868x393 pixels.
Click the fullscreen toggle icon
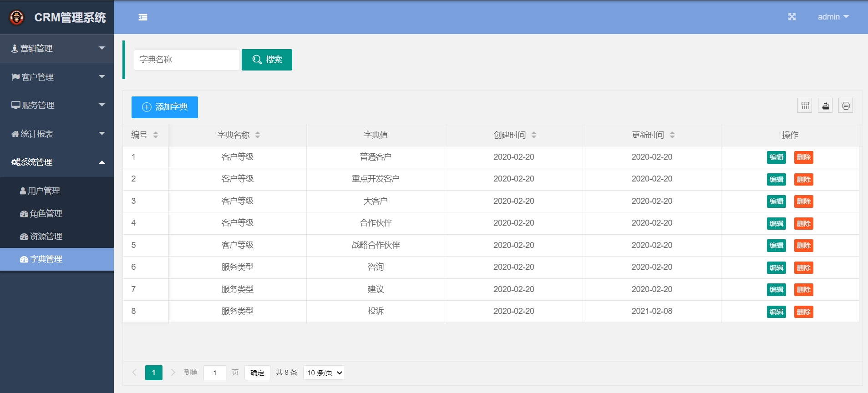pyautogui.click(x=792, y=17)
